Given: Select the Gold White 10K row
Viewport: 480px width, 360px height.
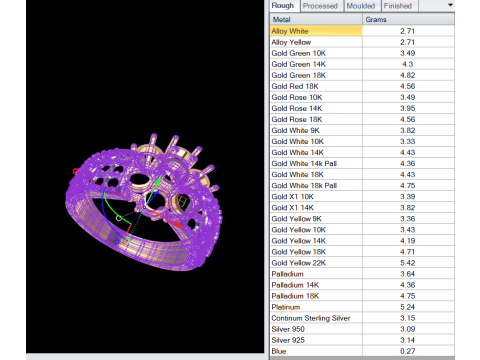Looking at the screenshot, I should tap(362, 141).
